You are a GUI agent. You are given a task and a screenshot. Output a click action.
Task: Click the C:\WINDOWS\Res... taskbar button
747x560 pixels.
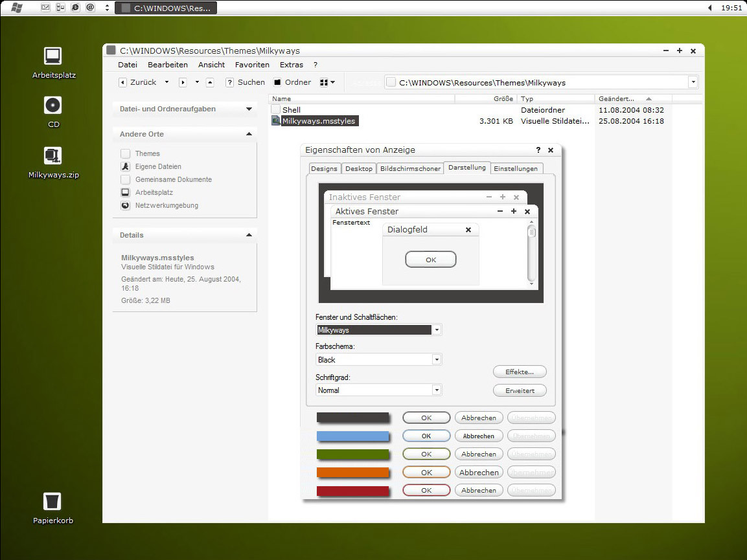(x=166, y=8)
